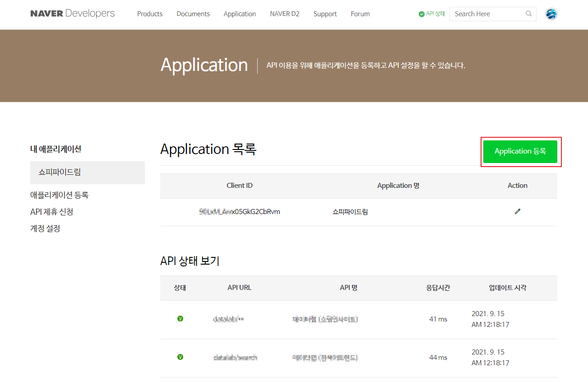Open API 제휴 신청 sidebar link
The image size is (588, 382).
pyautogui.click(x=51, y=212)
